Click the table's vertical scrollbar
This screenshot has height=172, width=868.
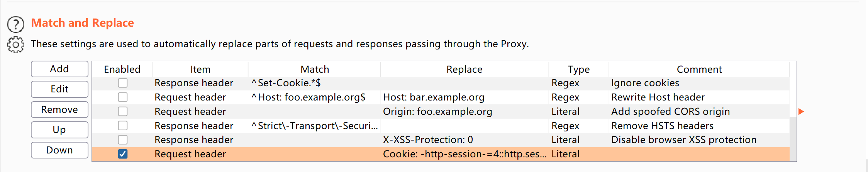tap(793, 139)
